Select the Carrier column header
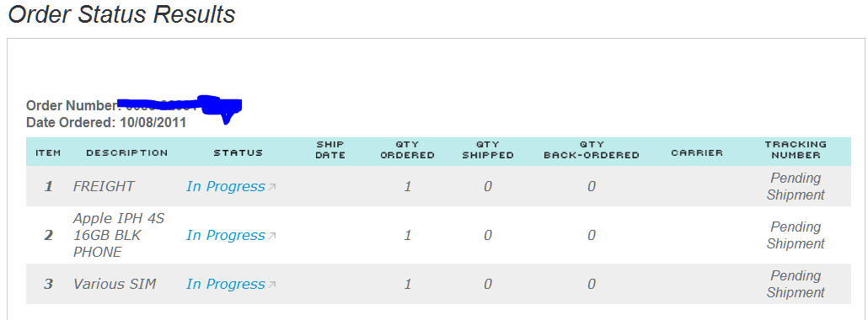The height and width of the screenshot is (320, 868). [697, 152]
